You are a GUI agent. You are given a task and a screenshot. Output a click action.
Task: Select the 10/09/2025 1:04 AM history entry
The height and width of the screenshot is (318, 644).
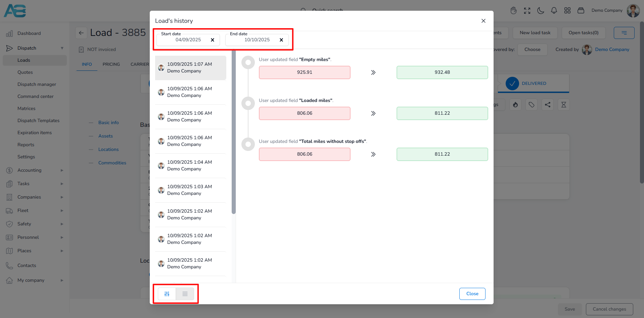pos(190,166)
